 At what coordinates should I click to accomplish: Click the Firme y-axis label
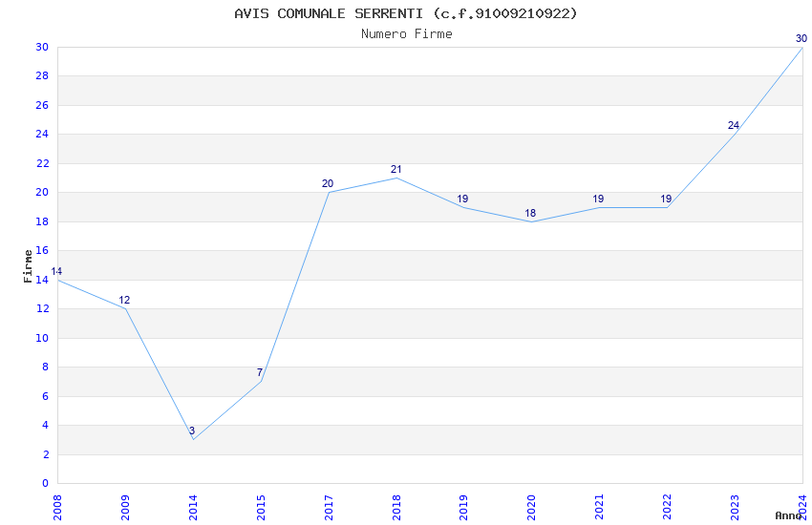tap(28, 266)
